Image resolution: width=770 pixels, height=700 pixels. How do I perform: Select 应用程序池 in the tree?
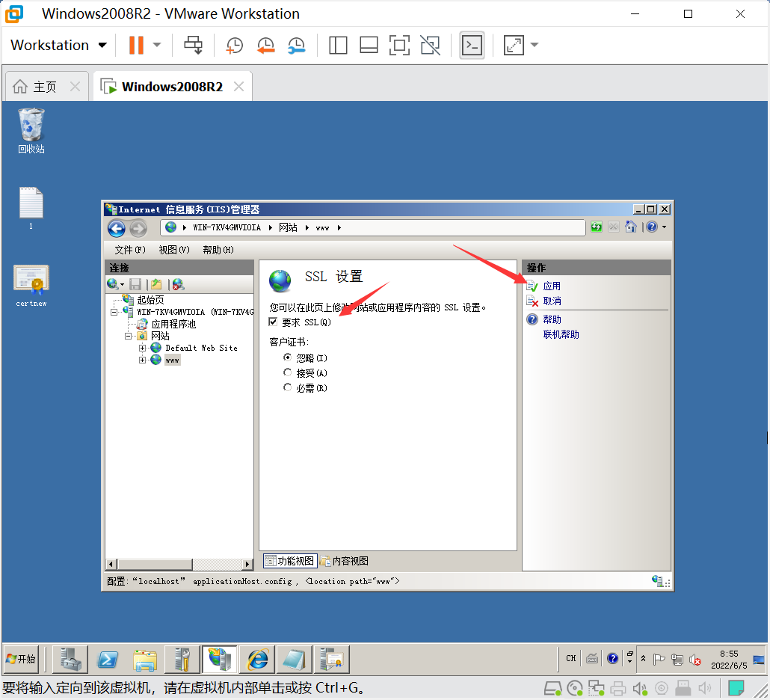tap(173, 324)
